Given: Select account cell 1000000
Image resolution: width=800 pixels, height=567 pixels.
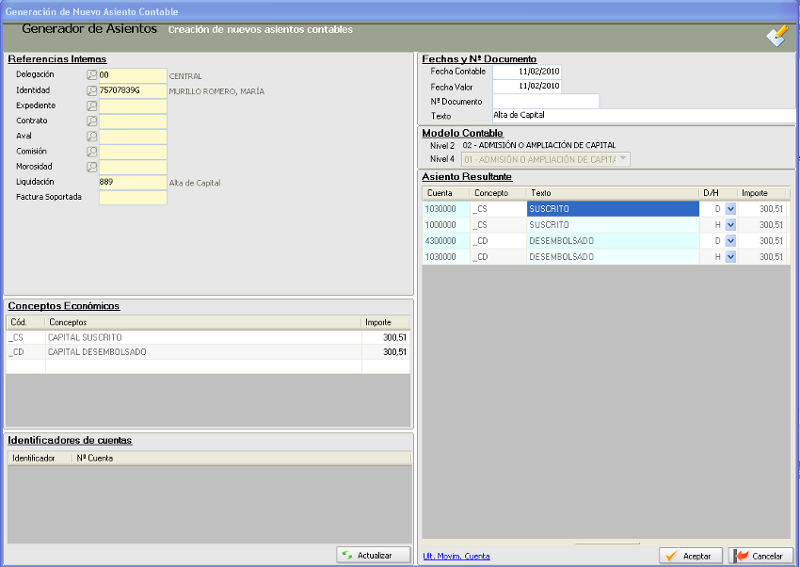Looking at the screenshot, I should pos(446,225).
